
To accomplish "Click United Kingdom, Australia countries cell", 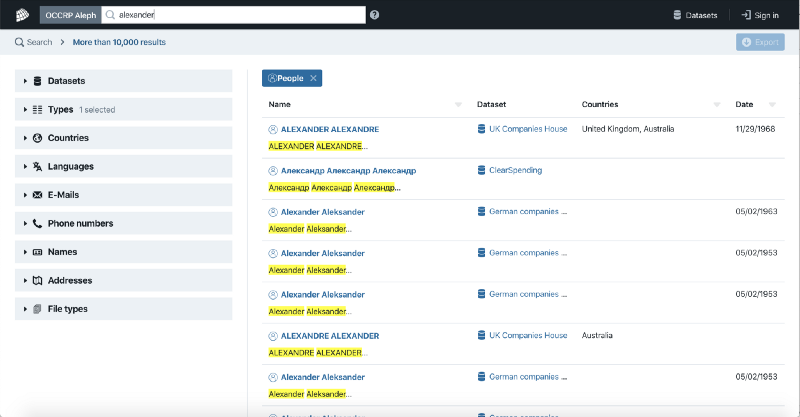I will (x=628, y=129).
